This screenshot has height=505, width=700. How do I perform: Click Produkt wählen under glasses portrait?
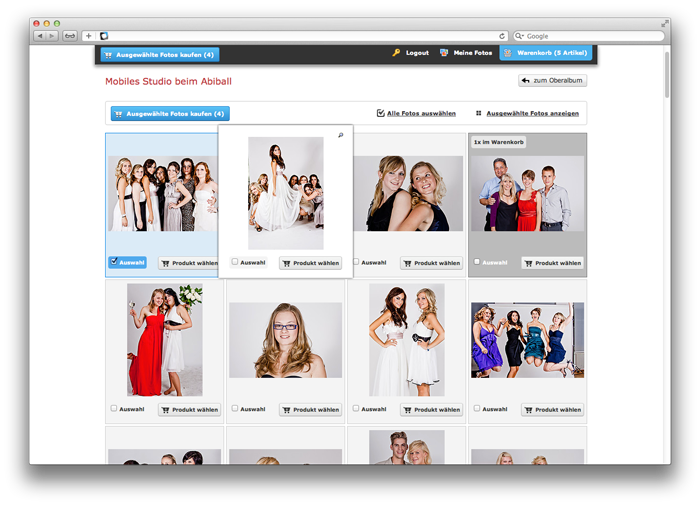coord(311,409)
